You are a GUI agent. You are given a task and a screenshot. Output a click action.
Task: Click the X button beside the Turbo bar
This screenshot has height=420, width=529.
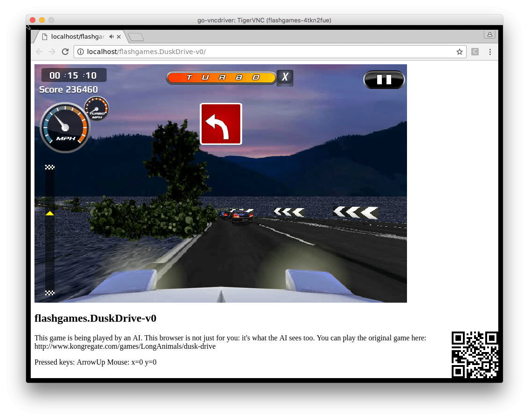pos(285,78)
